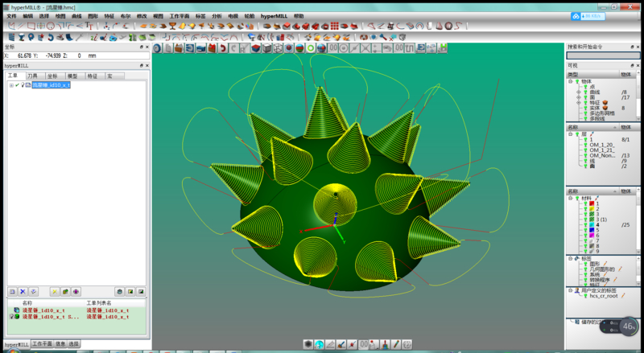This screenshot has width=644, height=353.
Task: Collapse the 标签 tree node
Action: click(x=571, y=259)
